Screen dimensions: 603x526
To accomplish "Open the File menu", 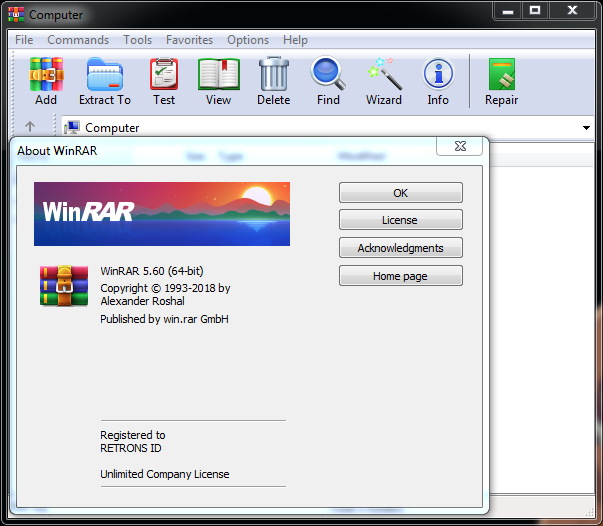I will (24, 40).
